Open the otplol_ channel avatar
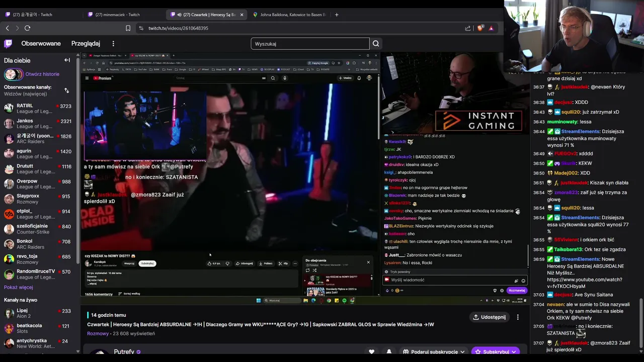The height and width of the screenshot is (362, 644). coord(9,214)
